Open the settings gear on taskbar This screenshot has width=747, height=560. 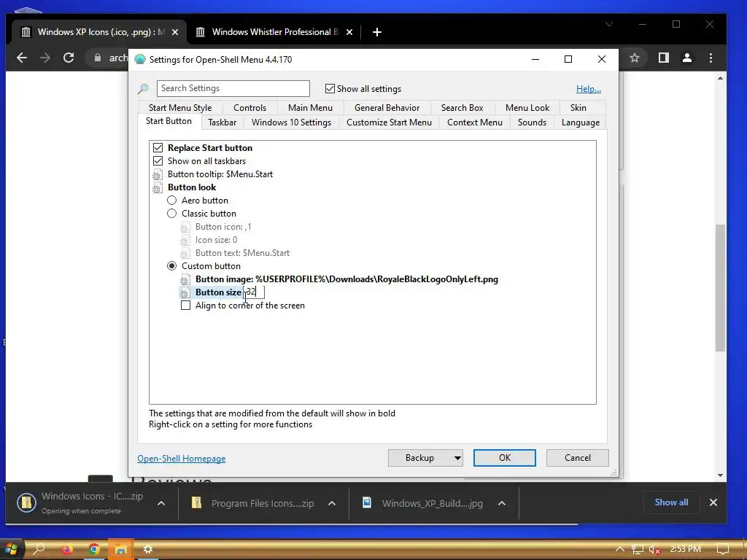[148, 550]
